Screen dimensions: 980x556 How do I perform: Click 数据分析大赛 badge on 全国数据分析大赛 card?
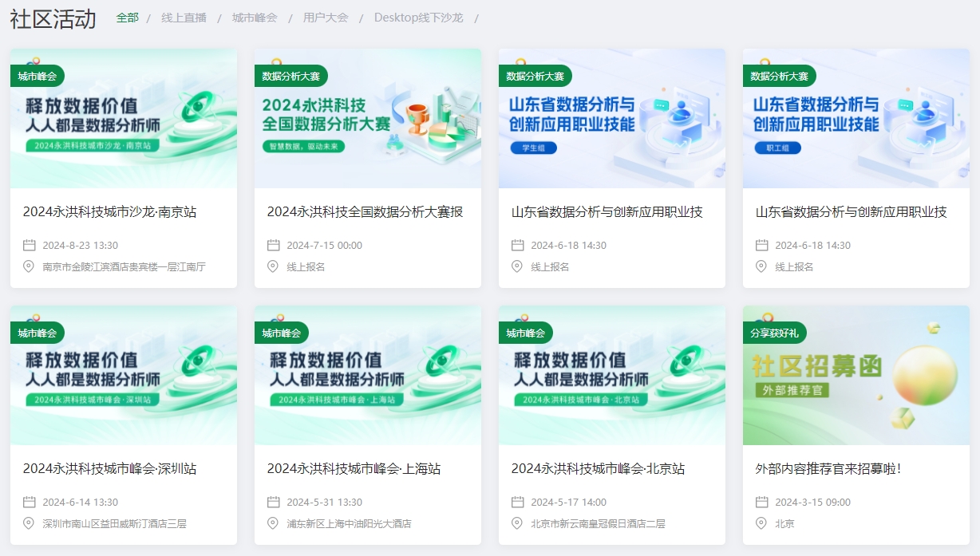point(291,77)
